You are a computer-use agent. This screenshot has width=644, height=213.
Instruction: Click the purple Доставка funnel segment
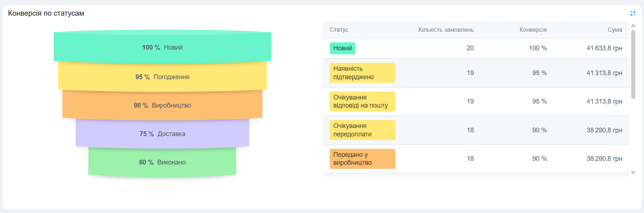pyautogui.click(x=162, y=134)
